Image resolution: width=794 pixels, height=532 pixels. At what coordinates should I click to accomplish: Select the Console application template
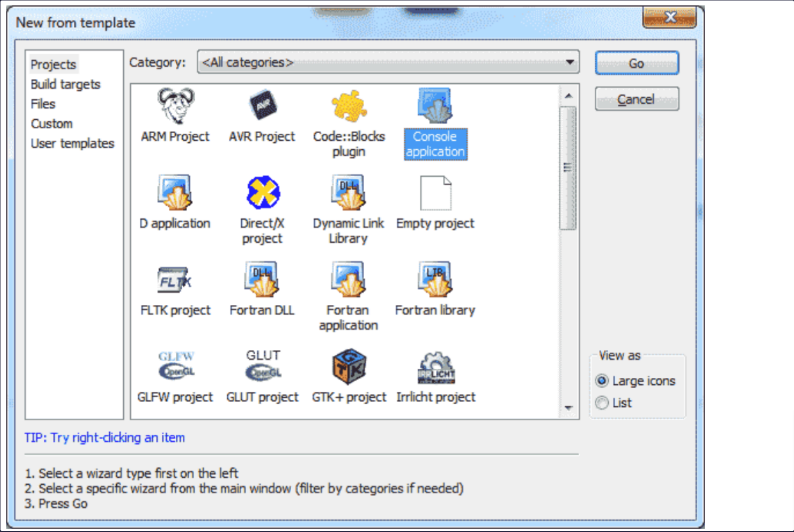click(x=435, y=106)
